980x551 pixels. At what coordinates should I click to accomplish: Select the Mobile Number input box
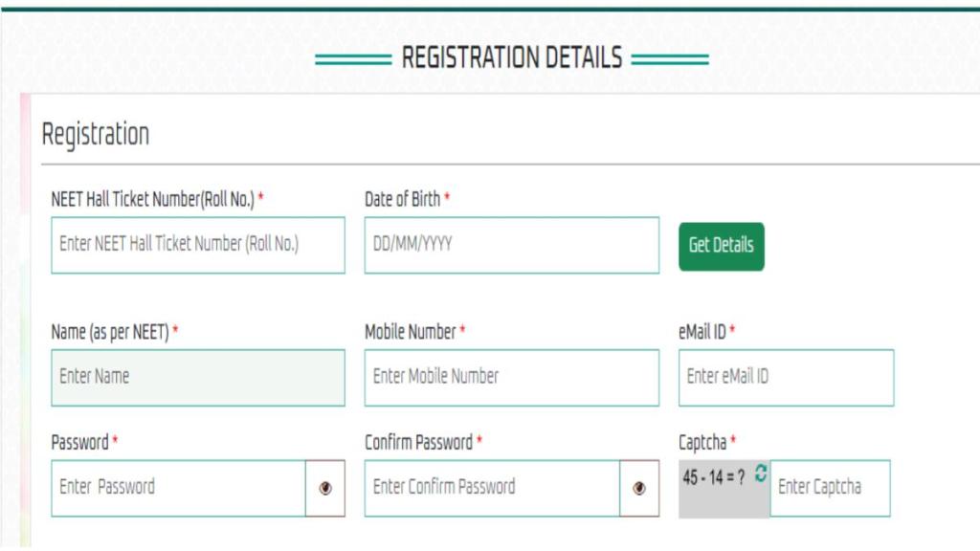511,377
